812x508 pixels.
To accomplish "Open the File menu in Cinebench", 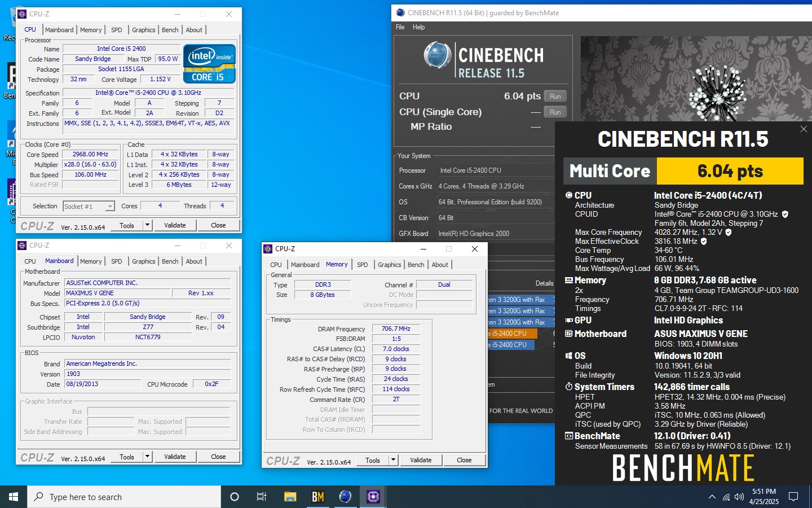I will click(400, 27).
